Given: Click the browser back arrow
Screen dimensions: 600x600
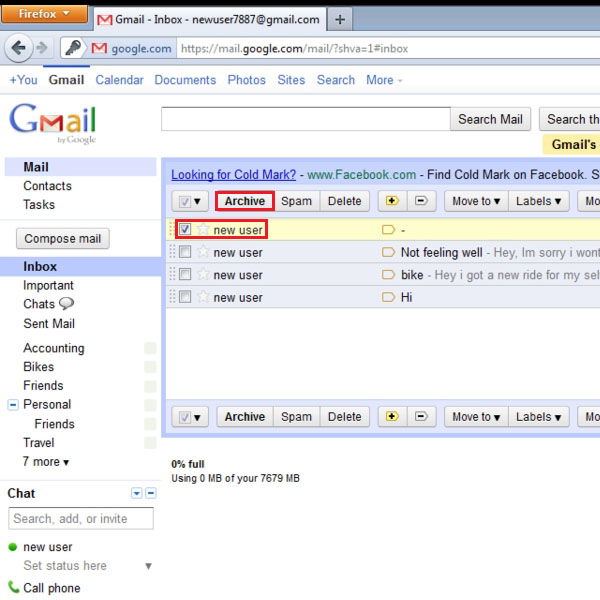Looking at the screenshot, I should click(18, 48).
